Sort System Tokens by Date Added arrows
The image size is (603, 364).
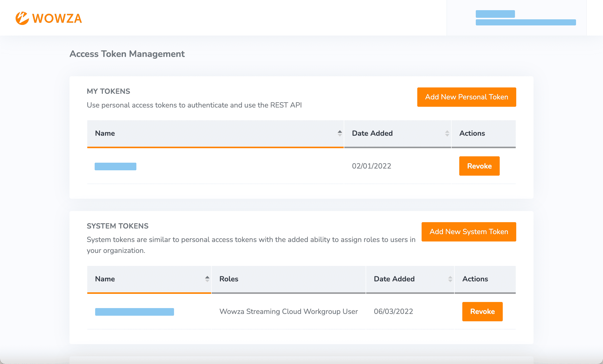pos(450,279)
